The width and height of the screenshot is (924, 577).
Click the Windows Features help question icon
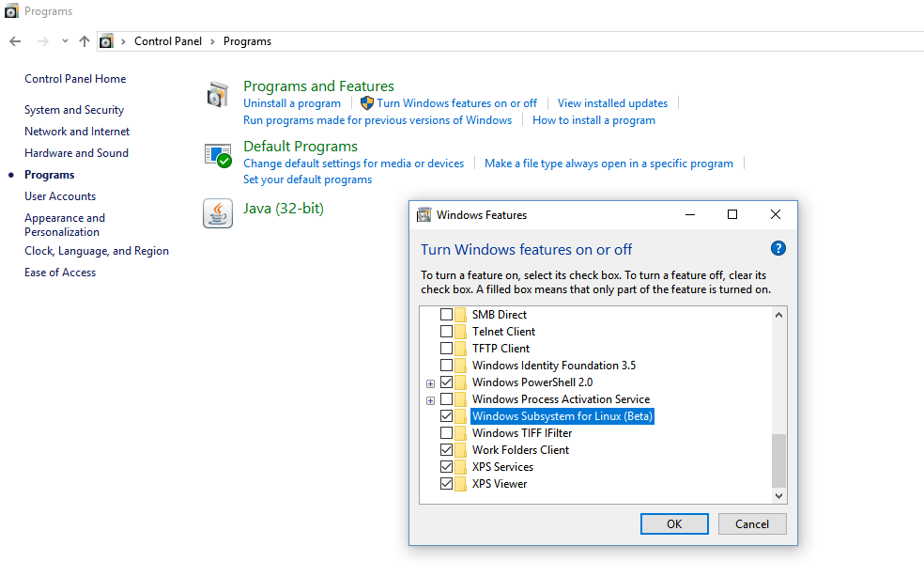point(778,249)
